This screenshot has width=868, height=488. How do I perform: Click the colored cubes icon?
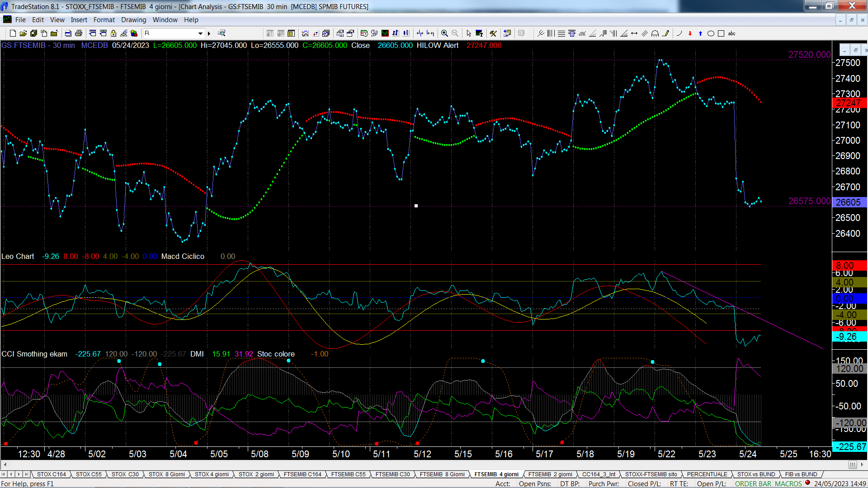[x=134, y=33]
